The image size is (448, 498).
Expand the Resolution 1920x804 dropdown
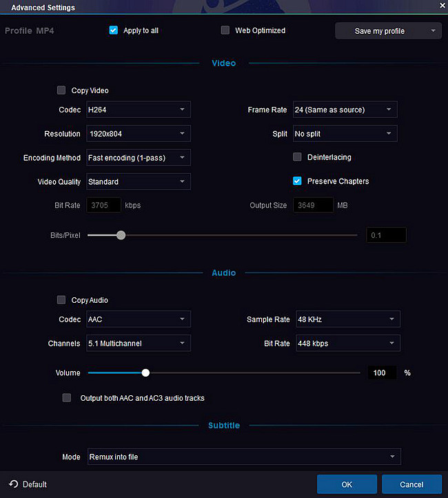tap(139, 133)
